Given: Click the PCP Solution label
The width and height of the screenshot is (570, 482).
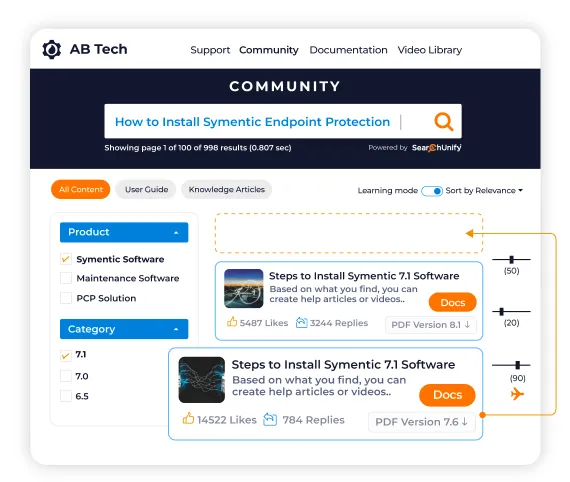Looking at the screenshot, I should (x=106, y=298).
